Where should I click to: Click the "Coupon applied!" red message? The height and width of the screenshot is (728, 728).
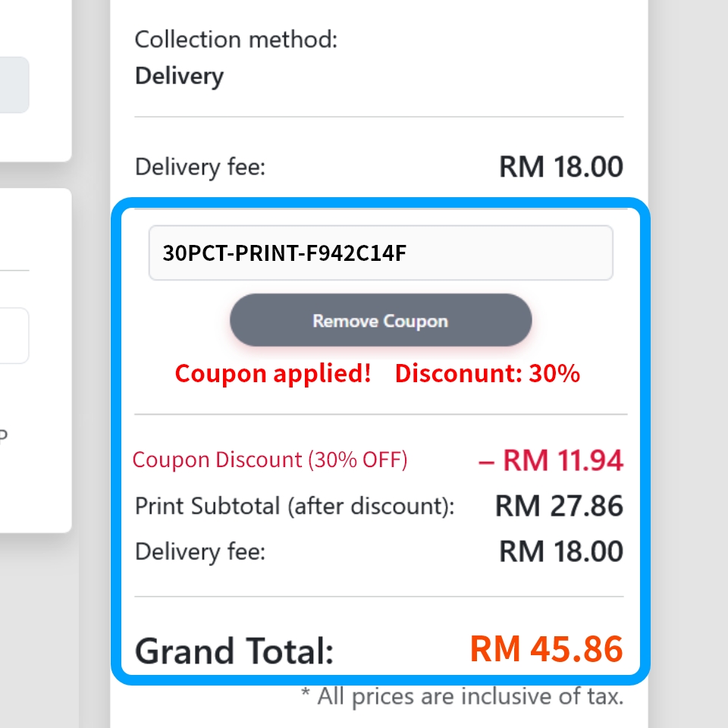tap(273, 373)
